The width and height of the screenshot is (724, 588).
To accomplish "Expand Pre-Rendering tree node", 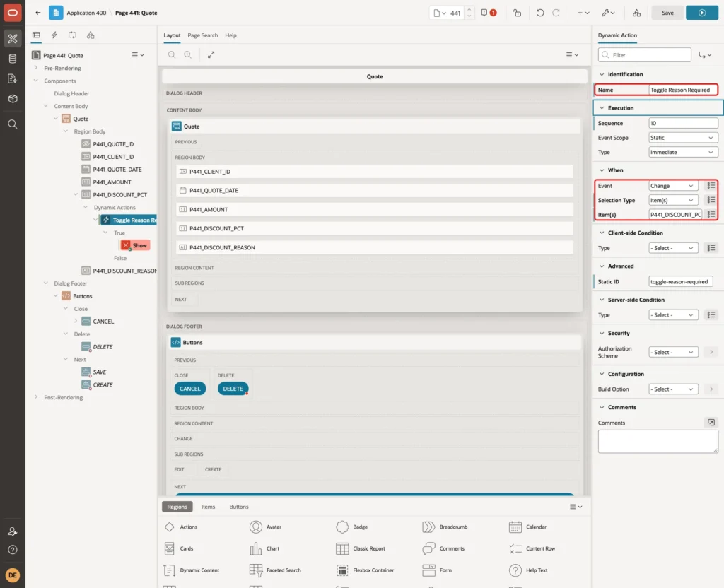I will (x=35, y=68).
